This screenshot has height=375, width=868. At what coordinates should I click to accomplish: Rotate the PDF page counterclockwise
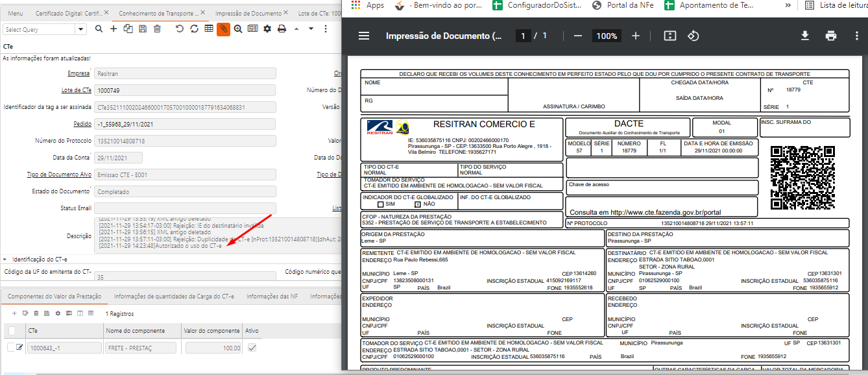tap(693, 36)
